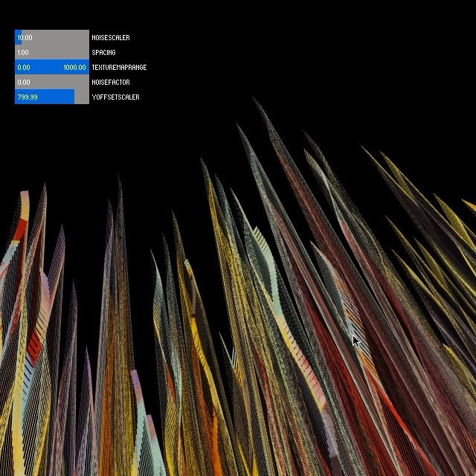The height and width of the screenshot is (476, 476).
Task: Click the 0.00 minimum value of TEXTUREMAPRANGE
Action: [x=24, y=68]
